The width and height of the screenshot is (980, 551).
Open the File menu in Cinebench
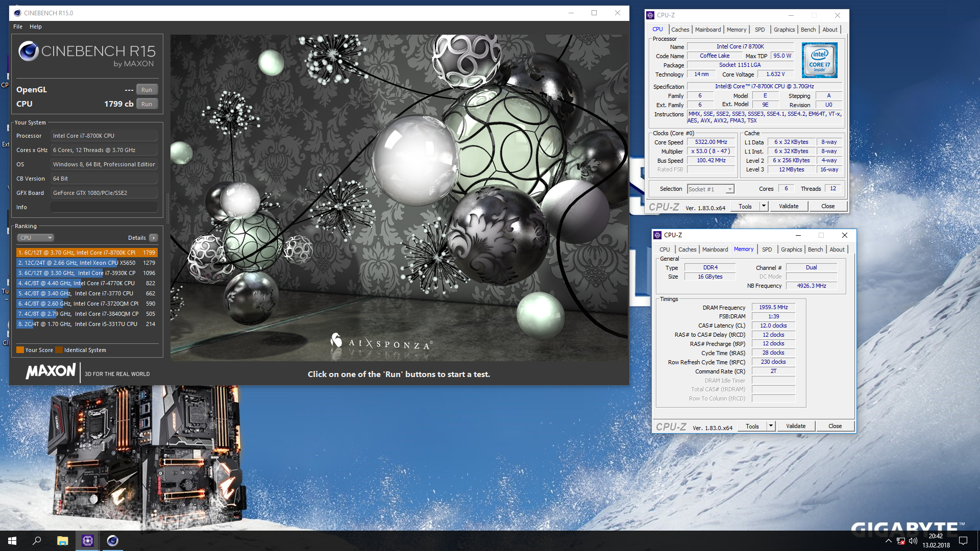[18, 27]
